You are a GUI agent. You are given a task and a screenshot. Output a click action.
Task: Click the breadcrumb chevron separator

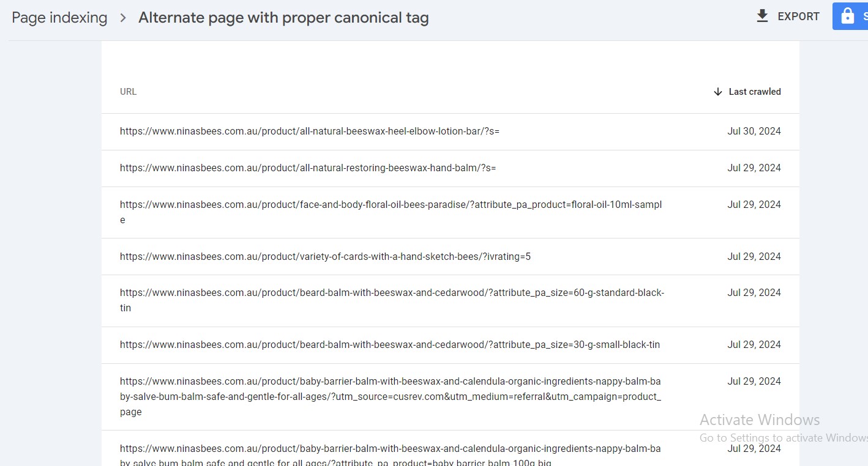[123, 18]
